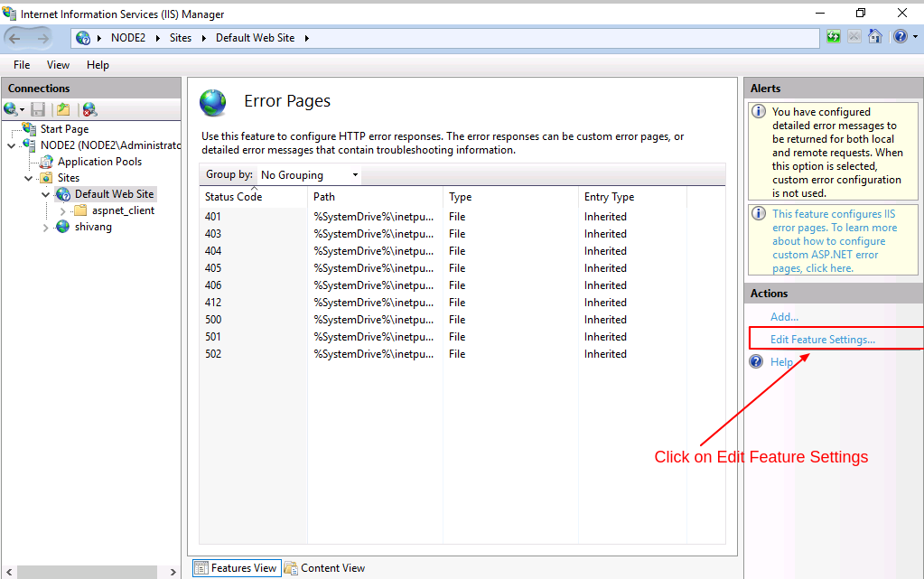
Task: Click Add... in the Actions pane
Action: pyautogui.click(x=784, y=317)
